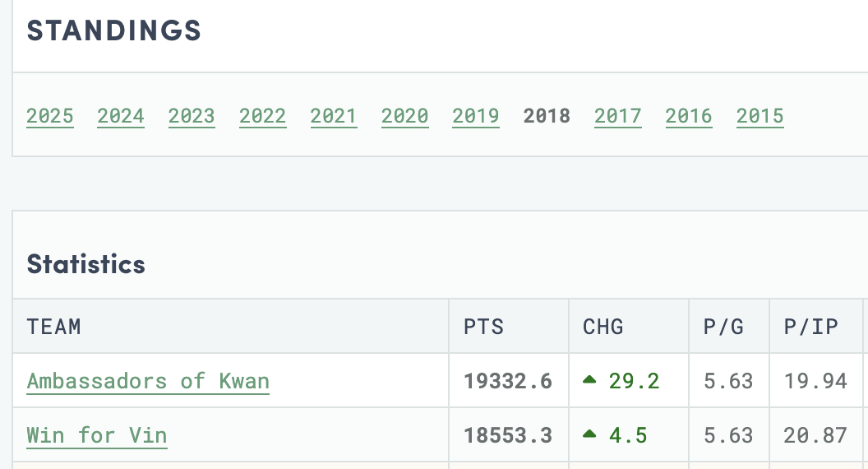The width and height of the screenshot is (868, 469).
Task: Sort the table by the CHG column header
Action: click(x=603, y=327)
